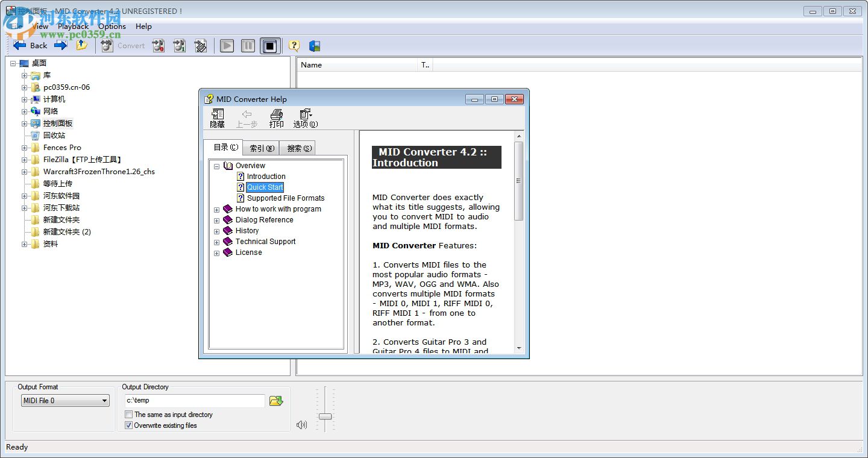
Task: Uncheck 'Overwrite existing files' checkbox
Action: point(128,425)
